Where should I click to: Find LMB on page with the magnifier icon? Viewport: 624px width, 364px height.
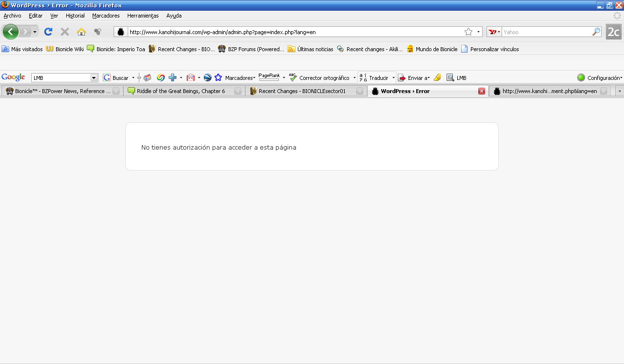pyautogui.click(x=456, y=77)
